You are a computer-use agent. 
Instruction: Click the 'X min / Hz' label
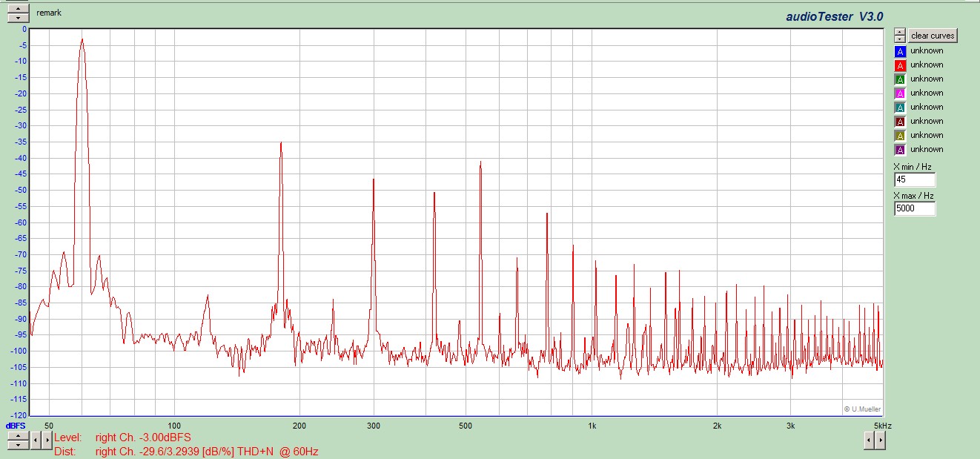913,167
